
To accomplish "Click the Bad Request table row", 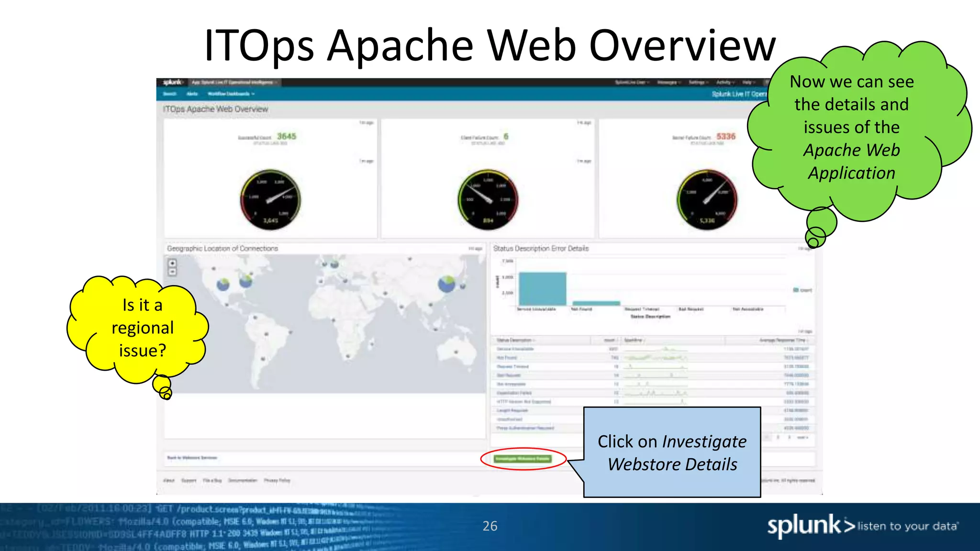I will click(x=653, y=375).
